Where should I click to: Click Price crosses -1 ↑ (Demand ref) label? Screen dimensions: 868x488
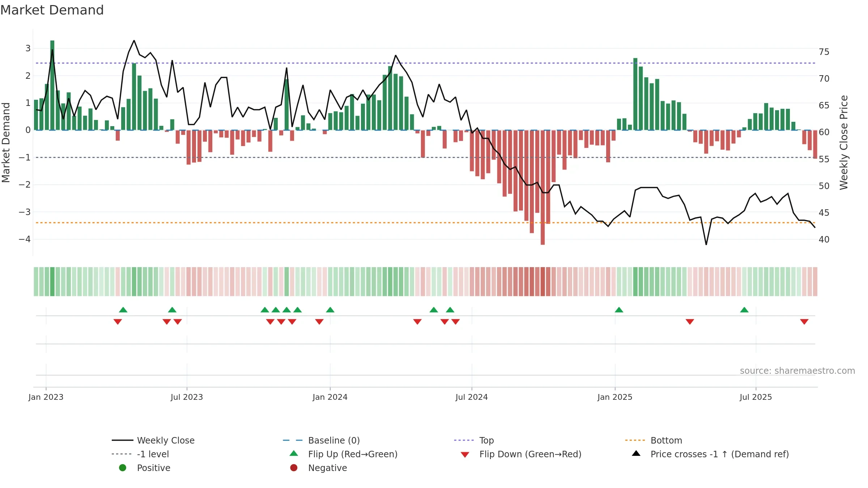[720, 454]
